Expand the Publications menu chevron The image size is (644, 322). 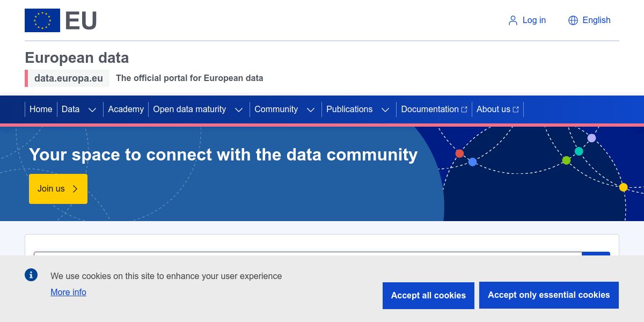[x=385, y=109]
